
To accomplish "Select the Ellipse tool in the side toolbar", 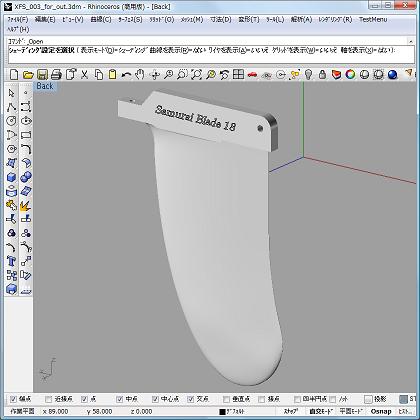I will click(26, 121).
